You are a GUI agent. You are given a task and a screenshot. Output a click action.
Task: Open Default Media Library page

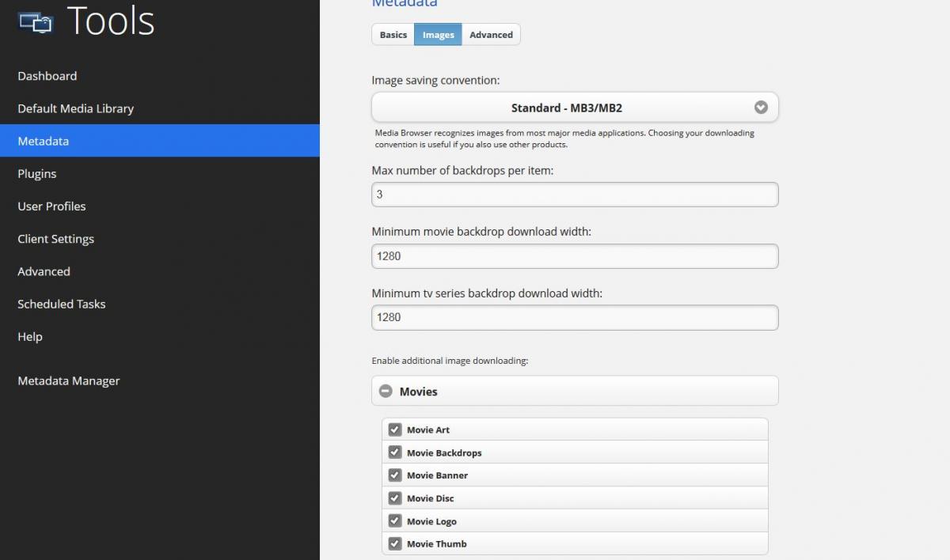[76, 108]
